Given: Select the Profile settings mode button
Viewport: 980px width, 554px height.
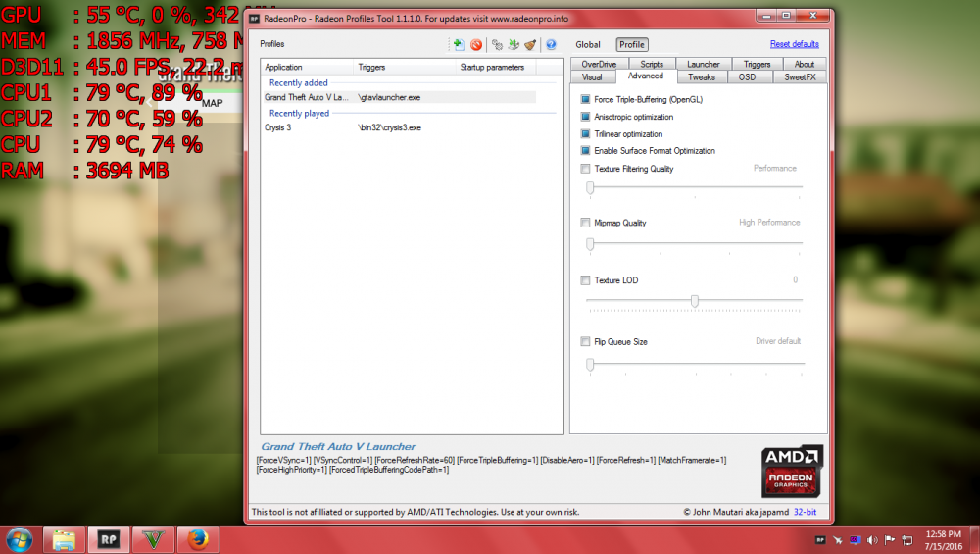Looking at the screenshot, I should [x=632, y=44].
